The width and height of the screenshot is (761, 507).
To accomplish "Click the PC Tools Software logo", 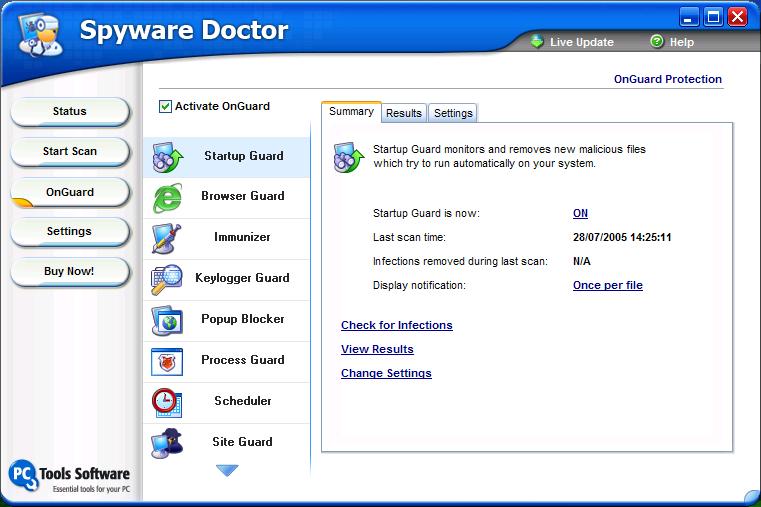I will click(x=69, y=476).
